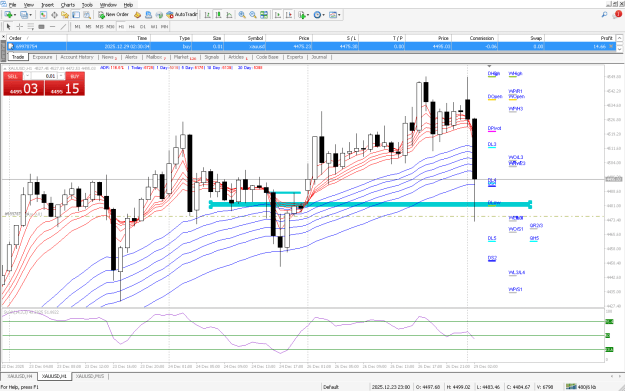Image resolution: width=625 pixels, height=391 pixels.
Task: Switch to the XAUUSD,H4 chart tab
Action: (20, 376)
